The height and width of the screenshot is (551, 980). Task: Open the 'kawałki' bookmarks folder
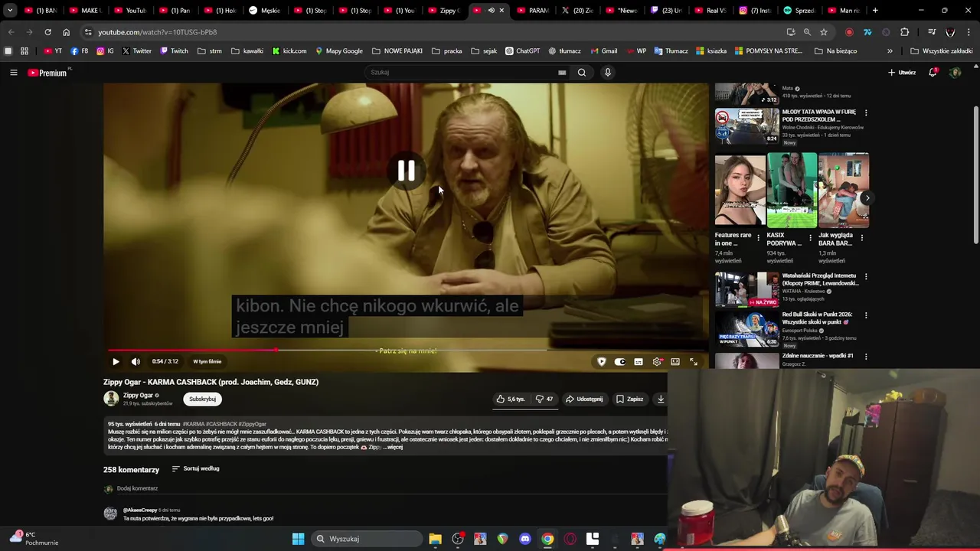(x=247, y=51)
